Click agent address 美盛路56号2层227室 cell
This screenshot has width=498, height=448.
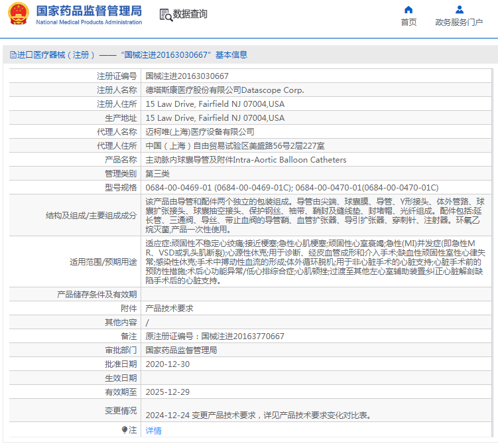[235, 146]
